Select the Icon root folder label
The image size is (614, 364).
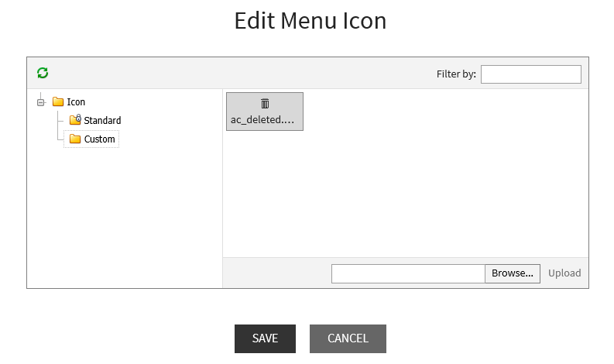[x=76, y=102]
